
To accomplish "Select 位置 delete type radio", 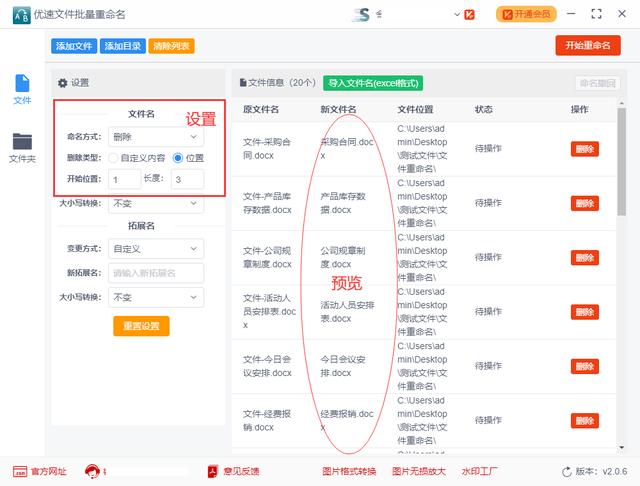I will pos(178,158).
